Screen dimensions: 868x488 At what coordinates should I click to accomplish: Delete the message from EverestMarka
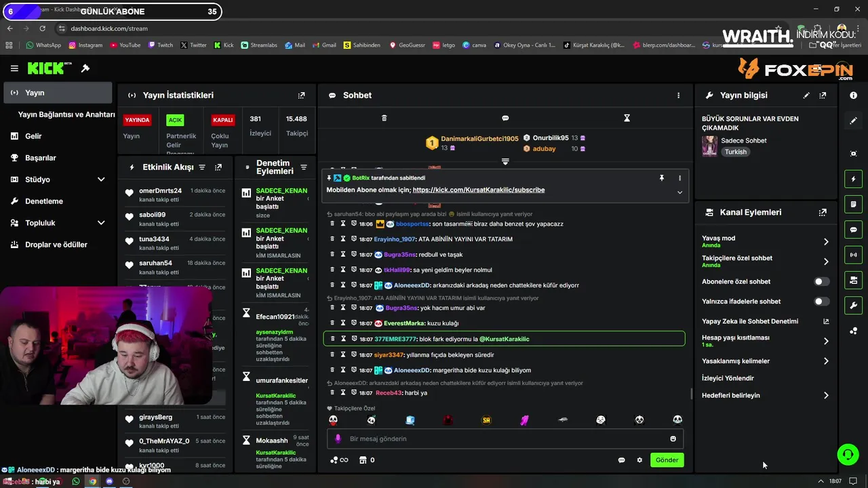pyautogui.click(x=332, y=323)
